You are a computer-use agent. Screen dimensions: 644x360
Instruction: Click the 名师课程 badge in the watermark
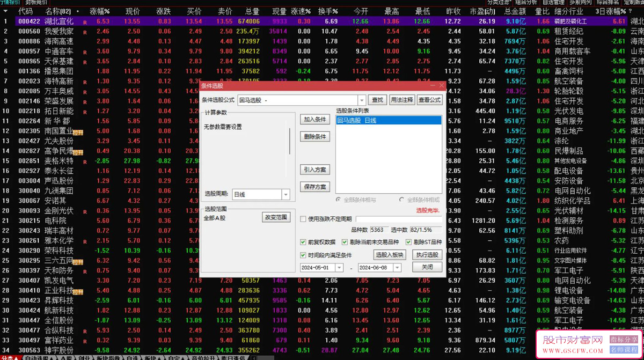coord(623,350)
